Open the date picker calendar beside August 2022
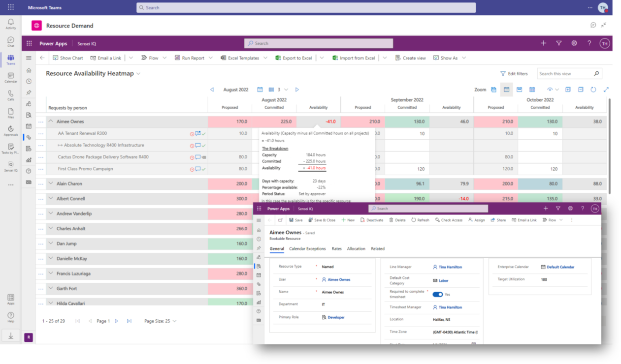The height and width of the screenshot is (364, 621). tap(260, 90)
